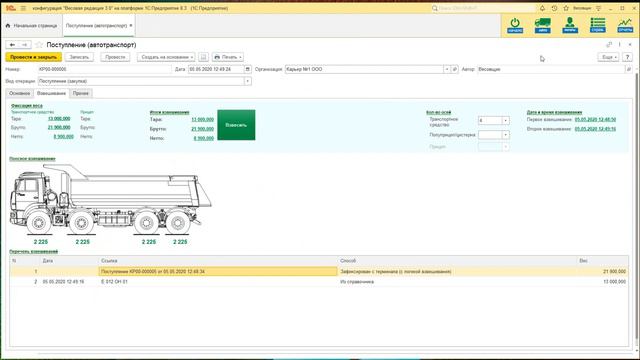Open the Еще dropdown menu
The width and height of the screenshot is (640, 360).
pos(609,57)
